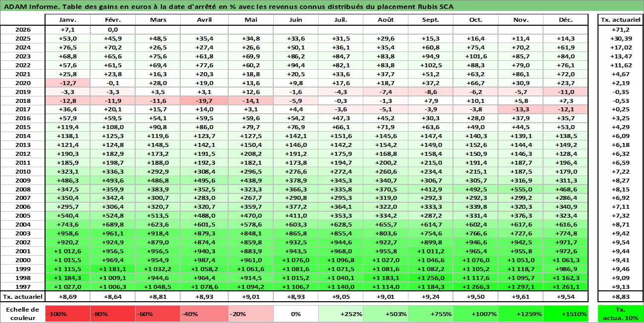Click the +252% light green swatch

coord(341,314)
